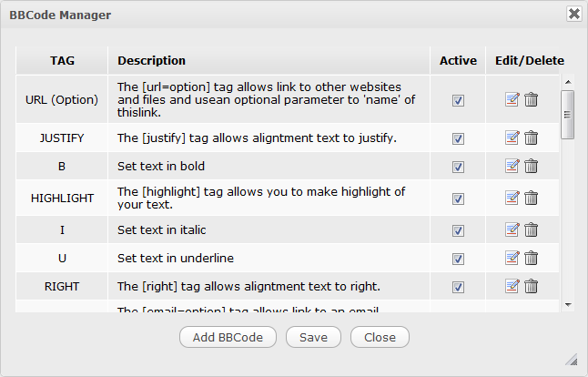Delete the U underline tag
The image size is (588, 377).
click(x=532, y=258)
